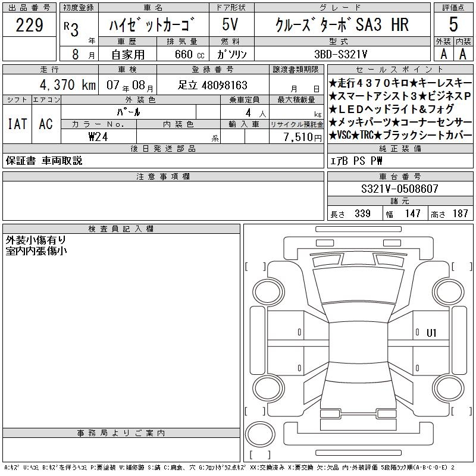
Task: Click the width value 幅 147
Action: tap(403, 214)
